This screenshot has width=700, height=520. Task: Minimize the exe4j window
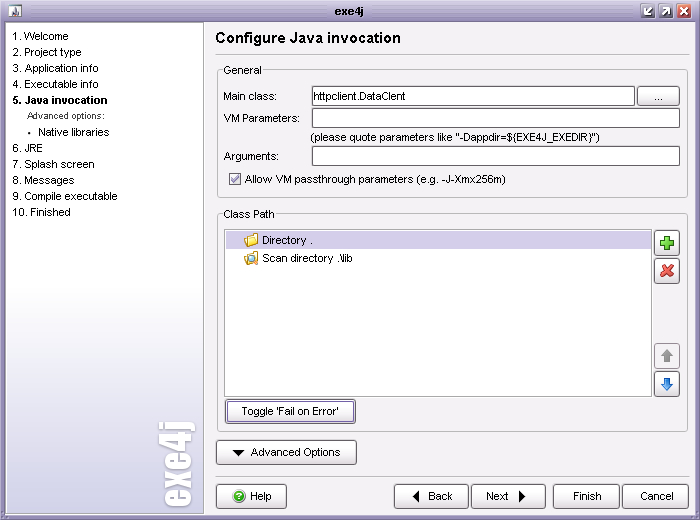(647, 11)
